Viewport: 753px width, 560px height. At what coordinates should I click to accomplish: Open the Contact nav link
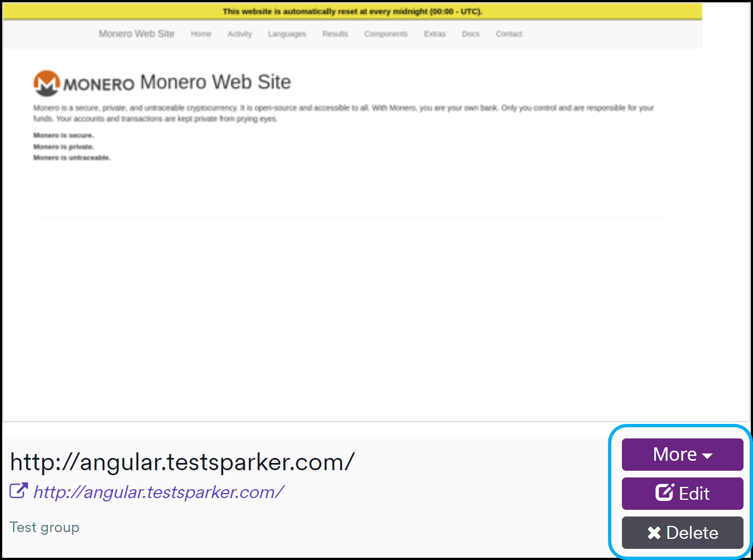pyautogui.click(x=509, y=34)
